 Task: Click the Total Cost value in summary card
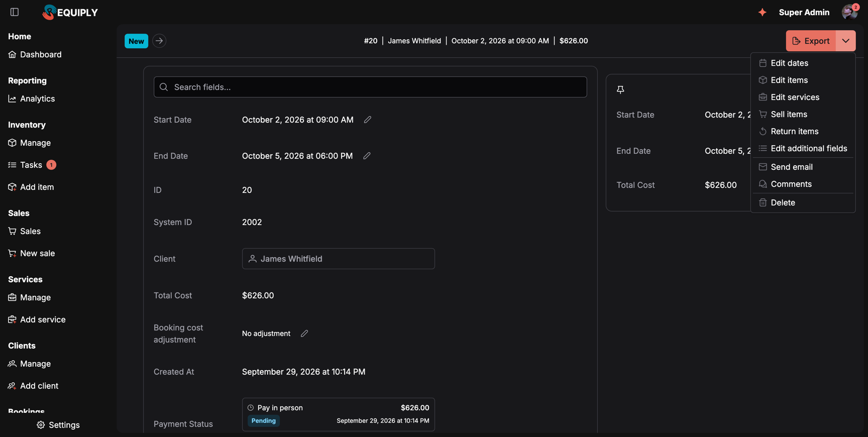(x=721, y=185)
